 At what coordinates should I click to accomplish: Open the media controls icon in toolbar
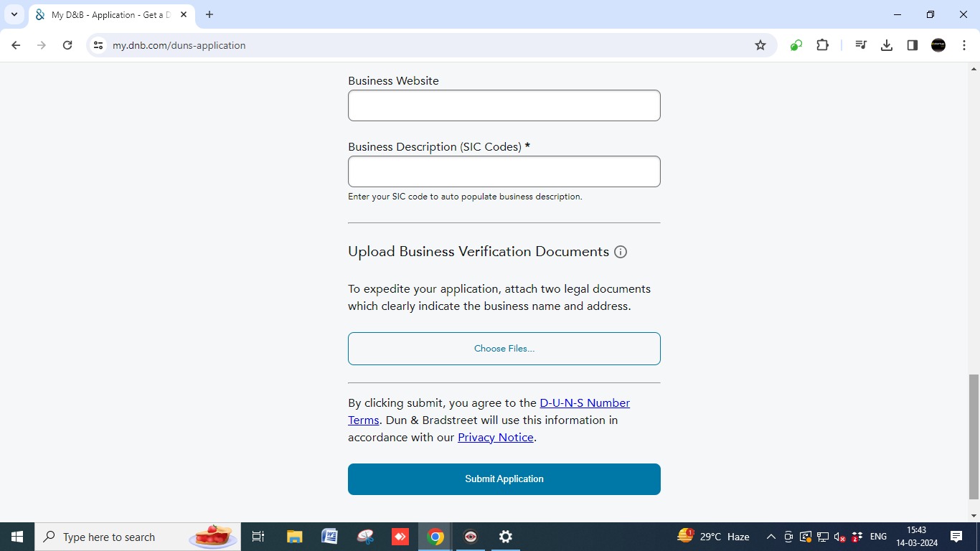861,44
